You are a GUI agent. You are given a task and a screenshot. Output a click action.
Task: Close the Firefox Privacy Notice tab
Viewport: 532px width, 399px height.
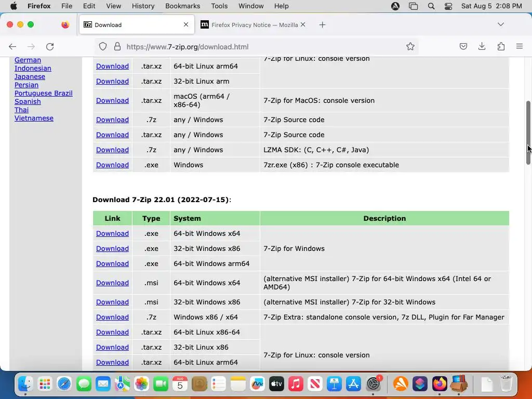coord(303,24)
